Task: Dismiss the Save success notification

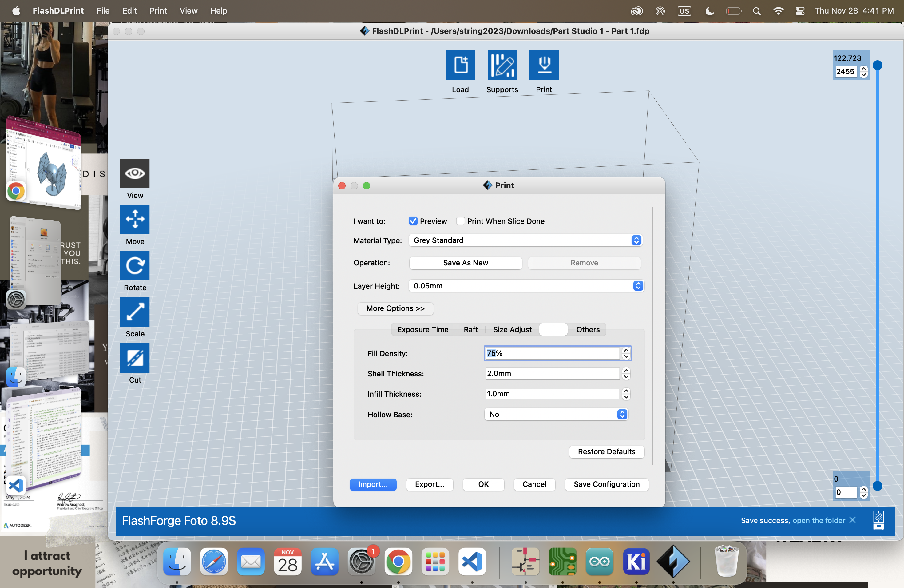Action: [853, 520]
